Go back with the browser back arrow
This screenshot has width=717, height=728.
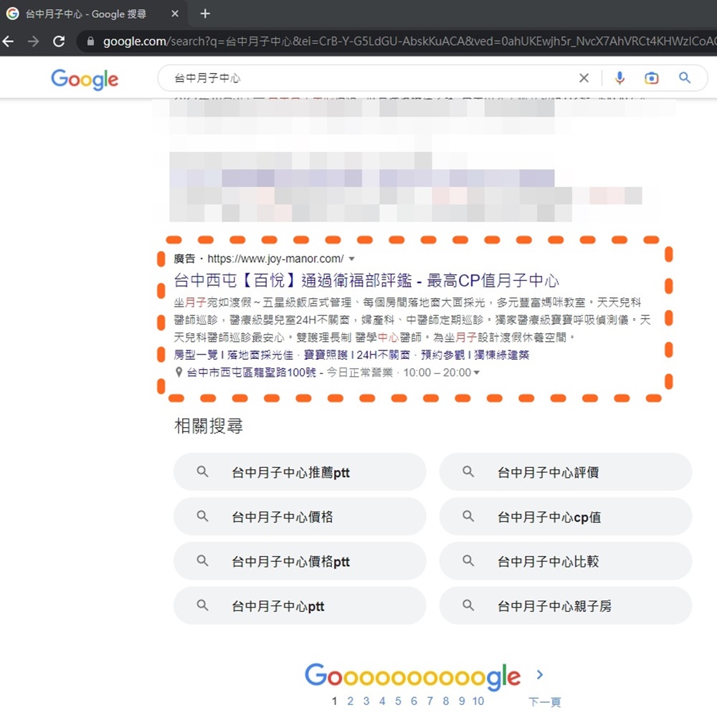pos(9,42)
